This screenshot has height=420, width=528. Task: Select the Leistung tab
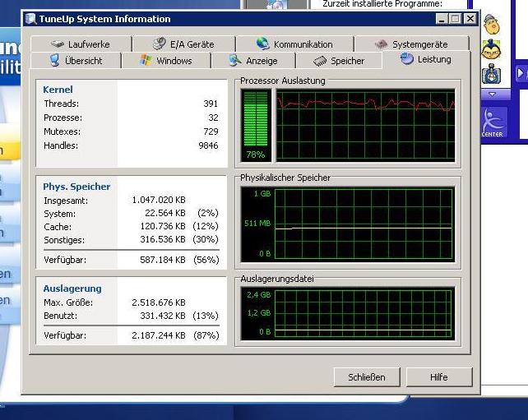point(426,59)
